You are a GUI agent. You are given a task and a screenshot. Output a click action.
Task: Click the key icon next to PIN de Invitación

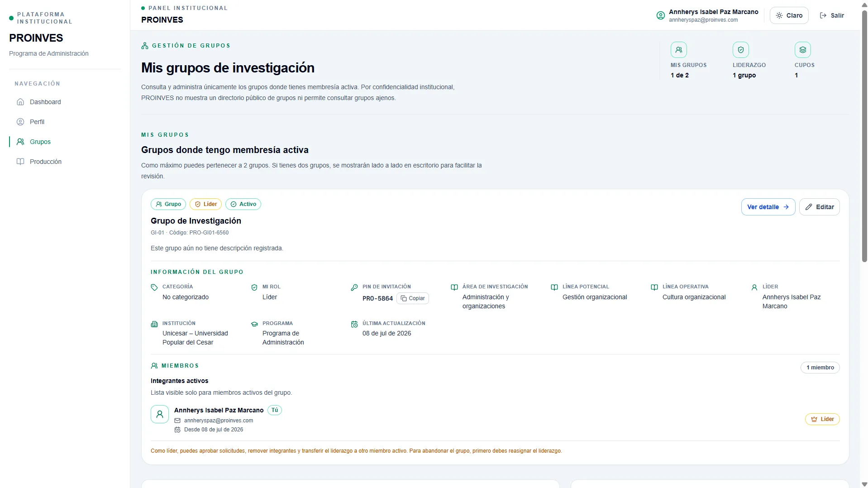pos(354,287)
